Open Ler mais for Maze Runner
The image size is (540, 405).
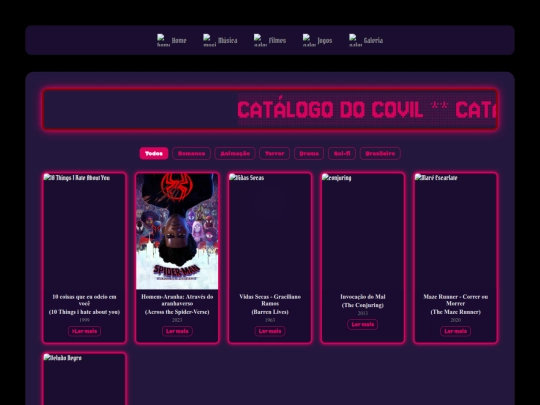(x=455, y=331)
